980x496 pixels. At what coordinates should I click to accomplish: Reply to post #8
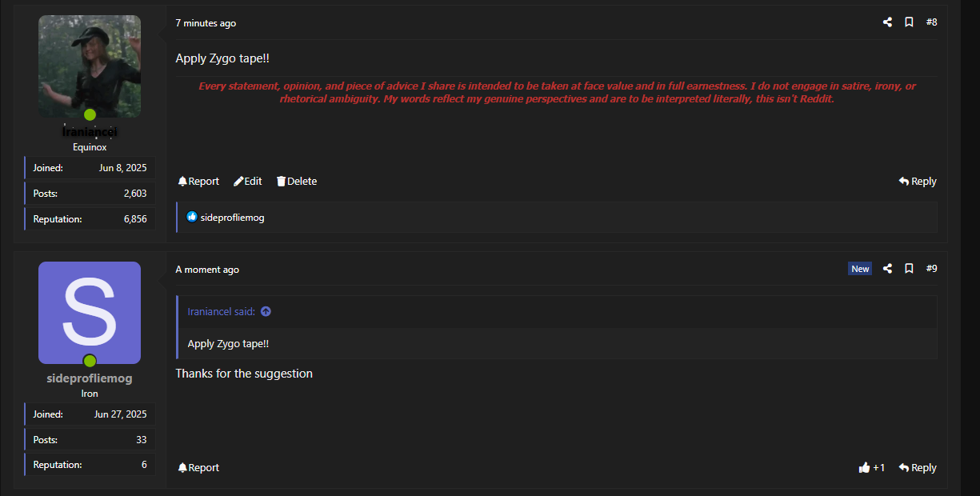point(918,181)
